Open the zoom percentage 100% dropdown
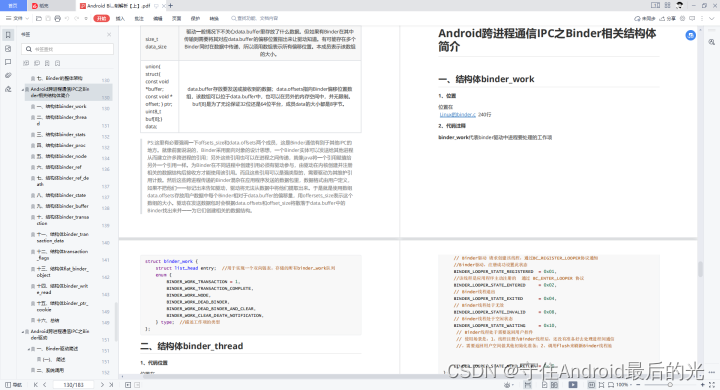The width and height of the screenshot is (720, 390). tap(624, 385)
